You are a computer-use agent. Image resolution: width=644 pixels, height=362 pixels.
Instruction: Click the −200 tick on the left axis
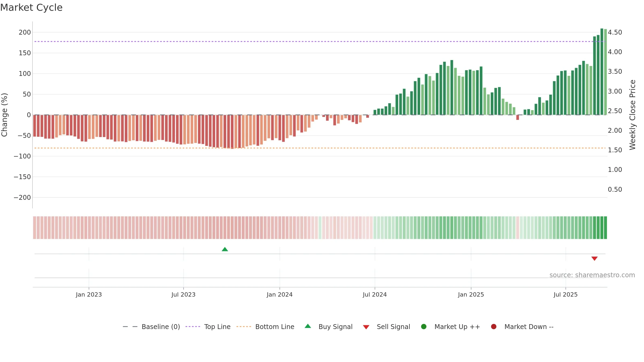[22, 198]
